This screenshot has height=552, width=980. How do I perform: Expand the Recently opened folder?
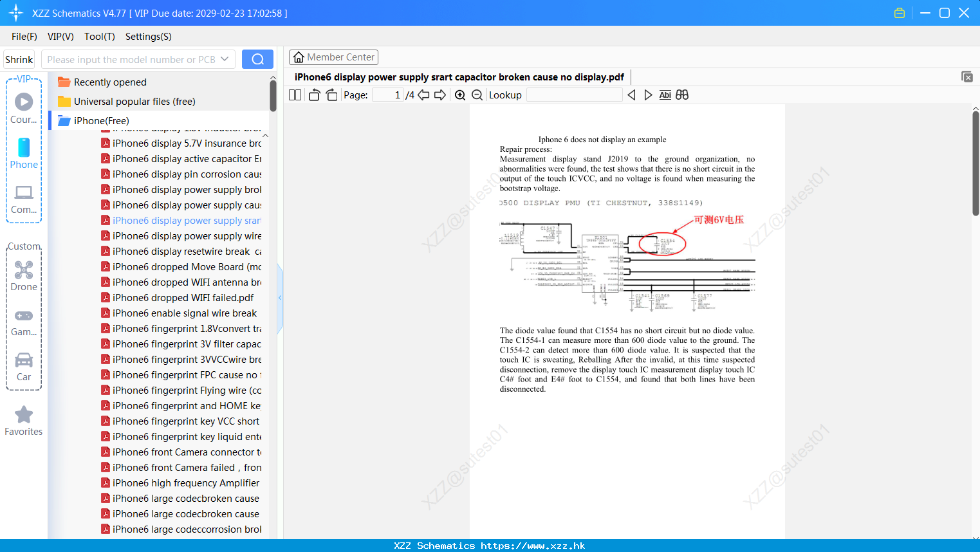click(x=110, y=82)
